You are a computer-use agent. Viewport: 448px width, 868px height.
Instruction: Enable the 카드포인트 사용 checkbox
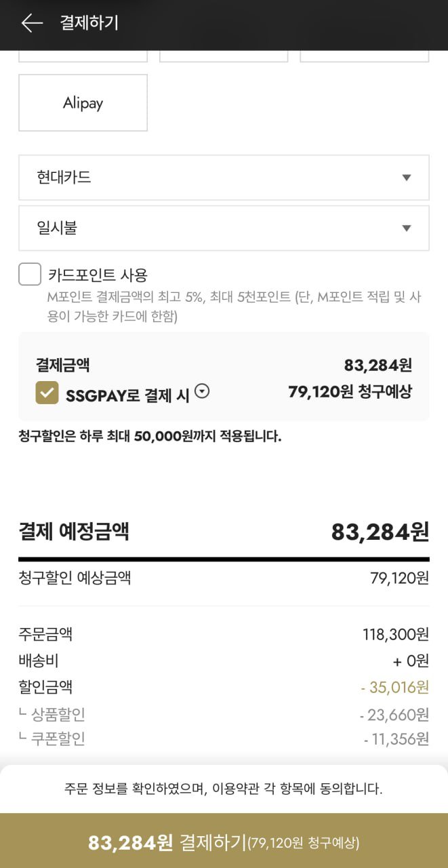[30, 275]
